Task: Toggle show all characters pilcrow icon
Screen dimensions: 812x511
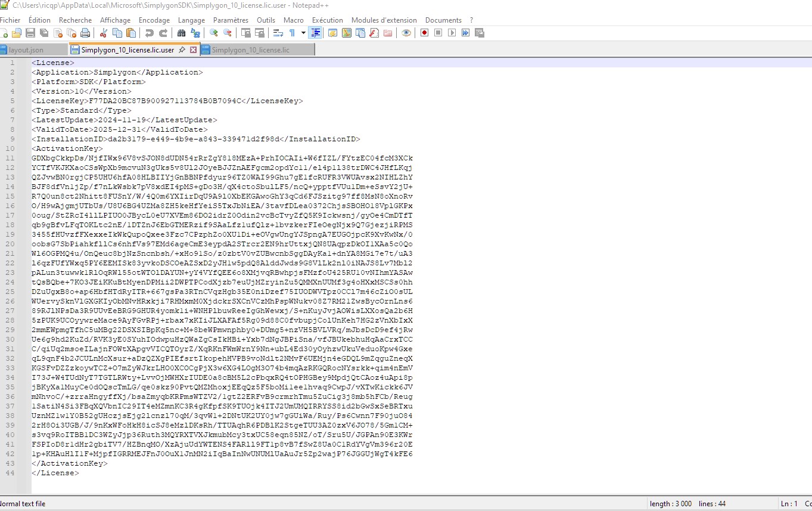Action: [292, 33]
